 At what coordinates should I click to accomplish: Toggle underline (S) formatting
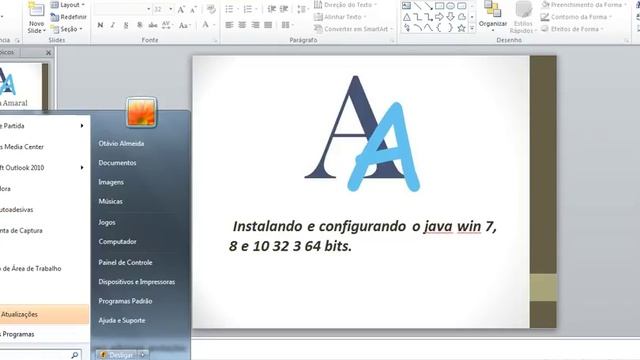click(126, 25)
